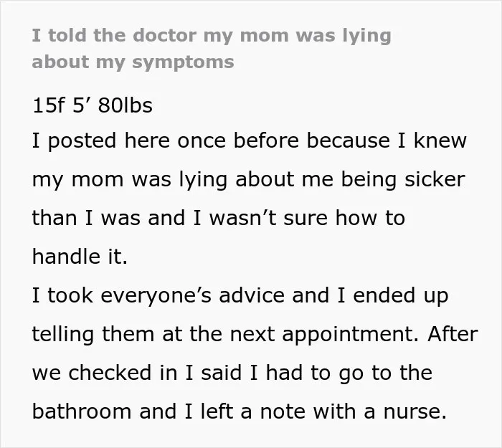Viewport: 502px width, 448px height.
Task: Click the word 'After' ending the line
Action: click(453, 334)
